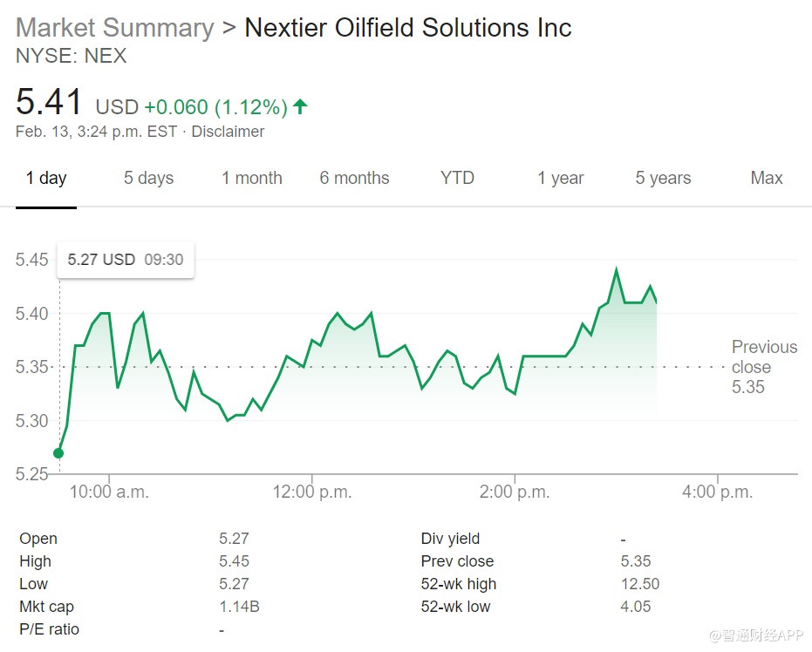Click the green opening data point dot
The width and height of the screenshot is (812, 652).
pyautogui.click(x=58, y=452)
